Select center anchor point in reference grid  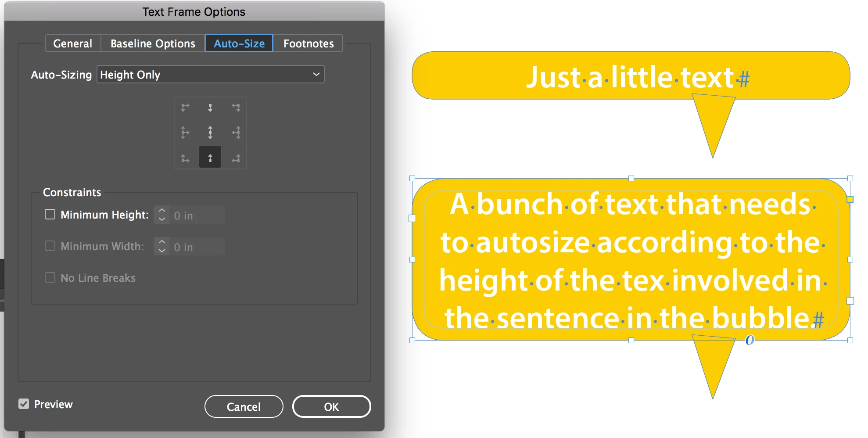(x=210, y=132)
